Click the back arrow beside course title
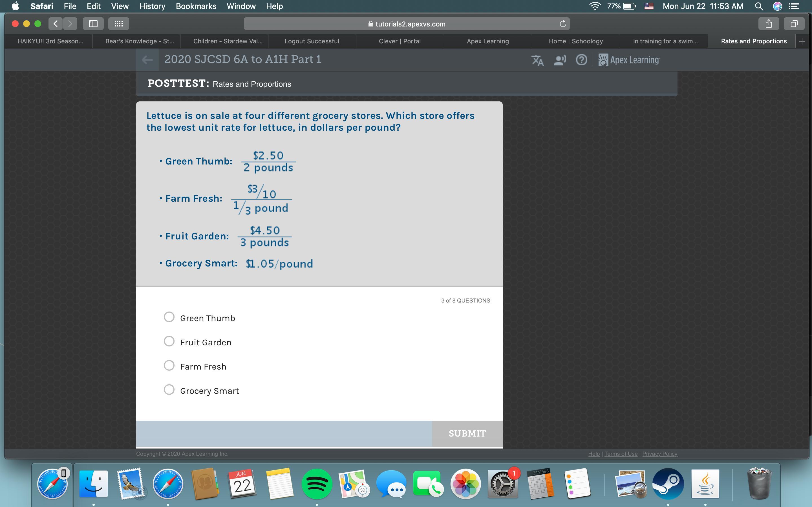The width and height of the screenshot is (812, 507). point(147,60)
